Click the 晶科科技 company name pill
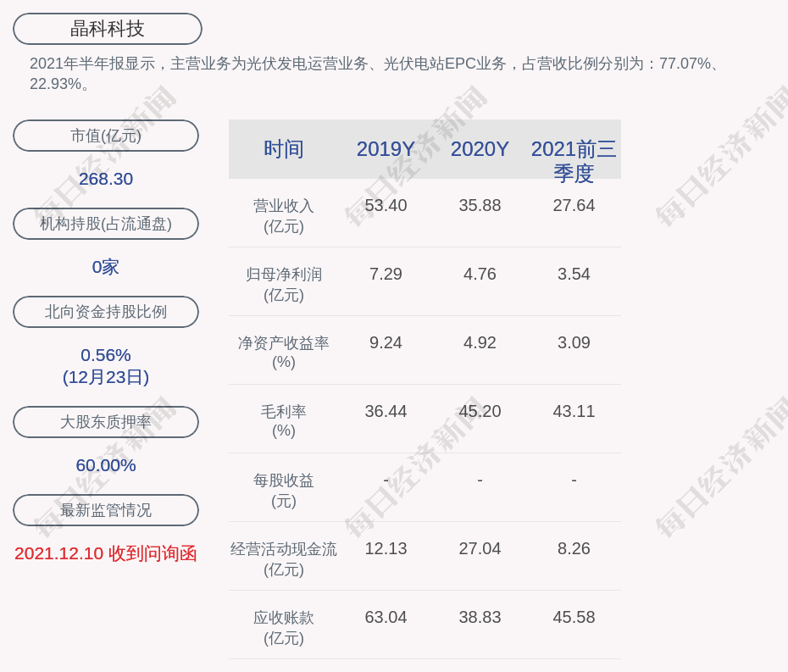The height and width of the screenshot is (672, 788). 108,29
